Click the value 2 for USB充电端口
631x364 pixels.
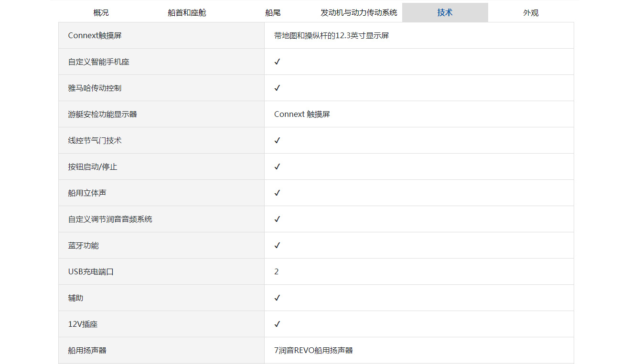coord(277,271)
